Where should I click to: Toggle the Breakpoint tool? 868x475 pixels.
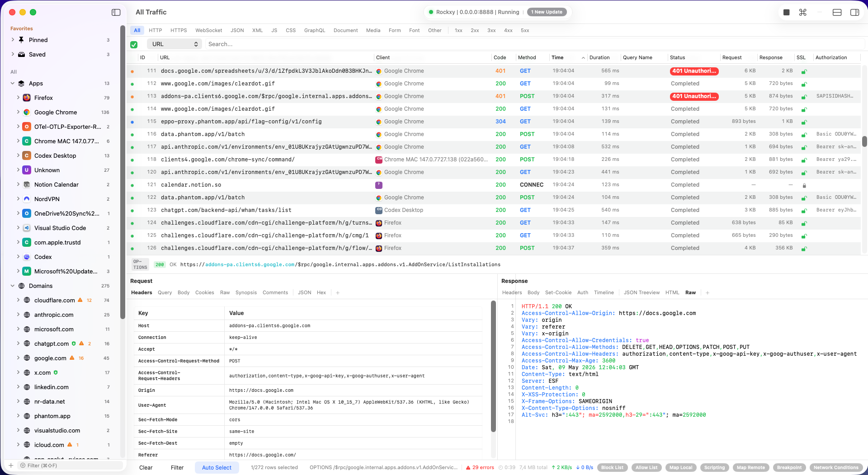click(x=789, y=468)
